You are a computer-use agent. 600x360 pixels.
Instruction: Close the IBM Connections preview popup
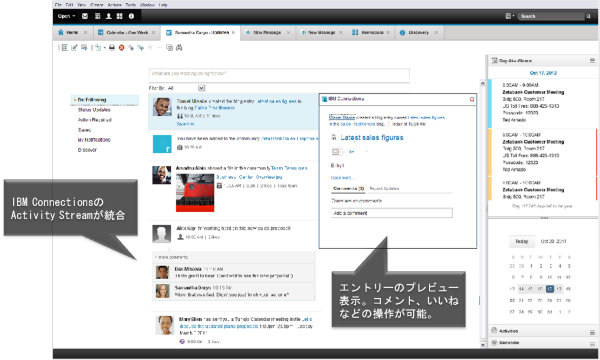pos(472,99)
